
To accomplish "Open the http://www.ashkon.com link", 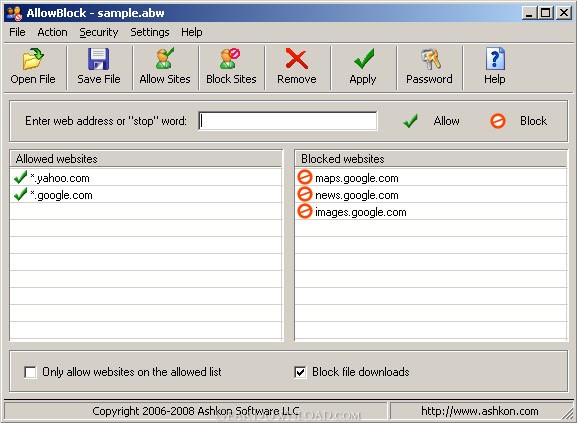I will click(x=479, y=411).
